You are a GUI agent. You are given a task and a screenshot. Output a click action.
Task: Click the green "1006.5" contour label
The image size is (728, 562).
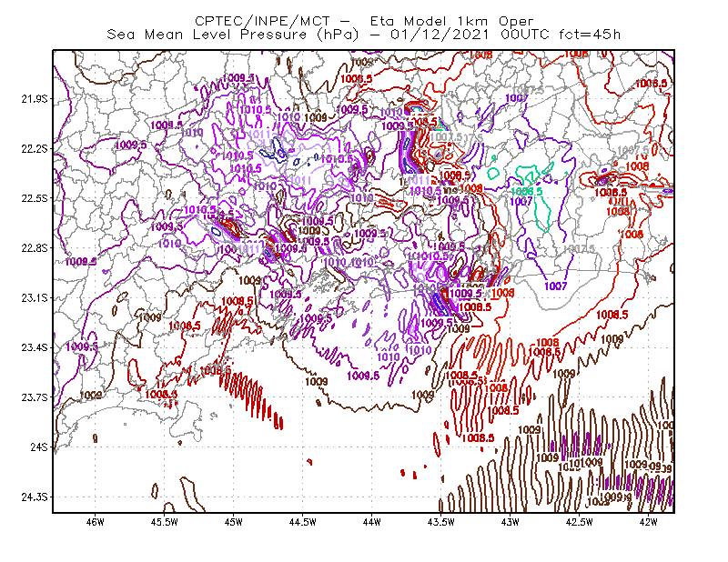(x=527, y=192)
